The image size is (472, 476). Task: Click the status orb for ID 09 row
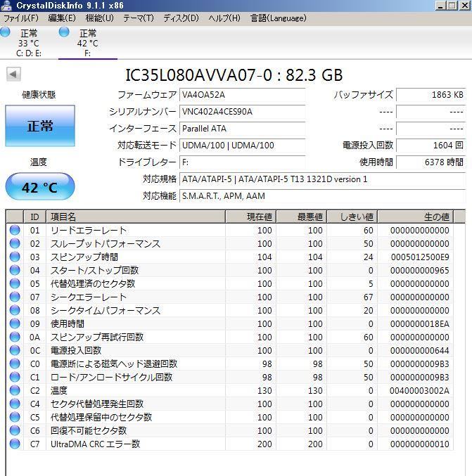[15, 323]
